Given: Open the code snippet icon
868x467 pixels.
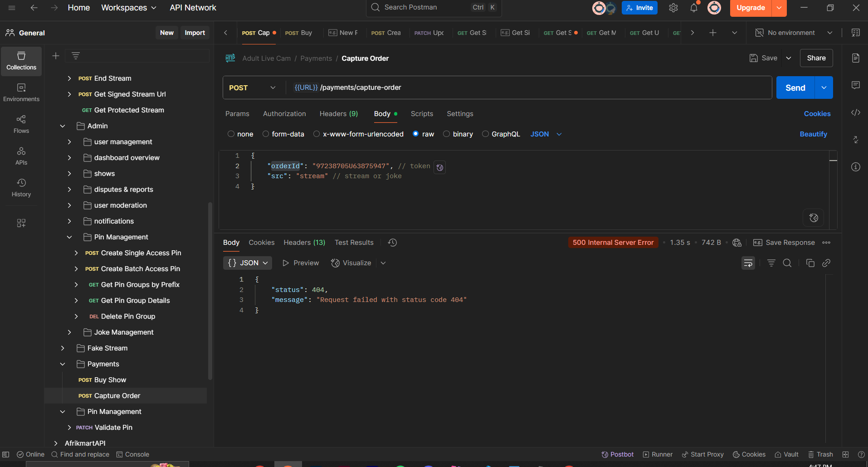Looking at the screenshot, I should pyautogui.click(x=856, y=112).
